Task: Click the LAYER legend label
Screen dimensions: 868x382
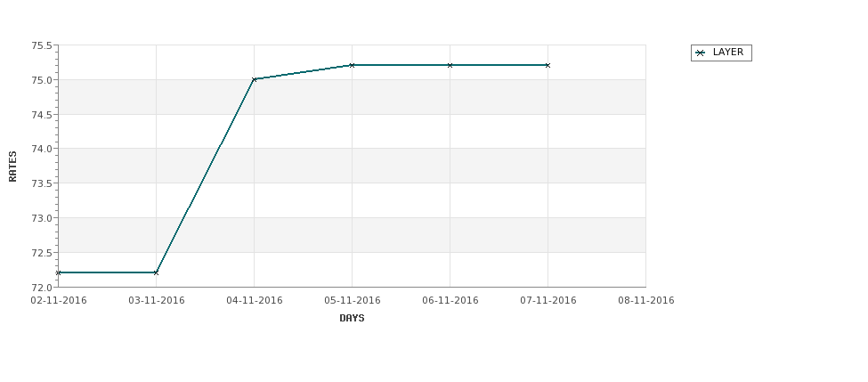Action: pos(728,52)
